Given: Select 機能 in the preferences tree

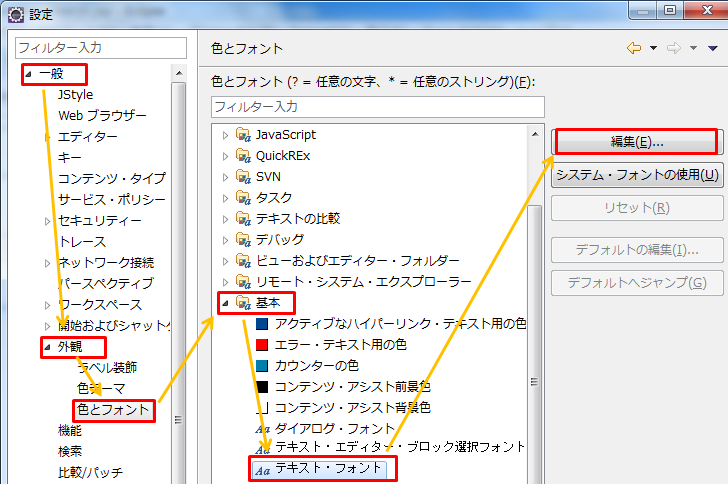Looking at the screenshot, I should pos(70,431).
